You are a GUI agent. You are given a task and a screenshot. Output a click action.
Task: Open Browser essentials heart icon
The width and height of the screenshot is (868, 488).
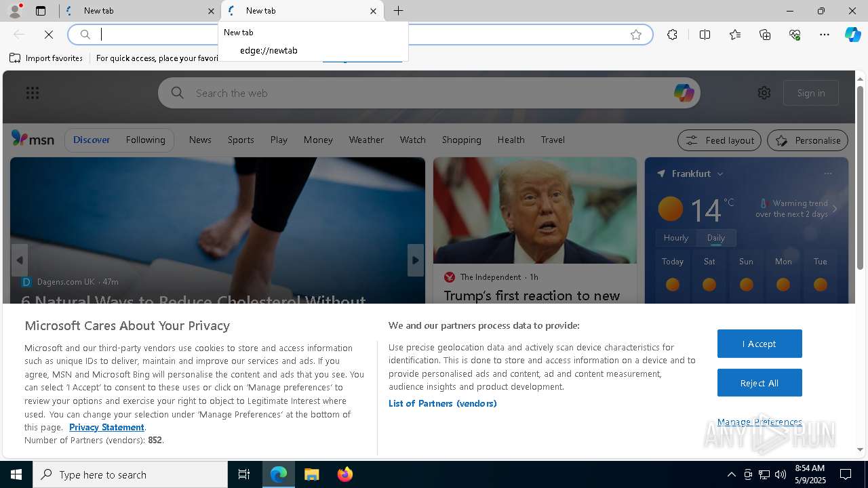pyautogui.click(x=795, y=35)
